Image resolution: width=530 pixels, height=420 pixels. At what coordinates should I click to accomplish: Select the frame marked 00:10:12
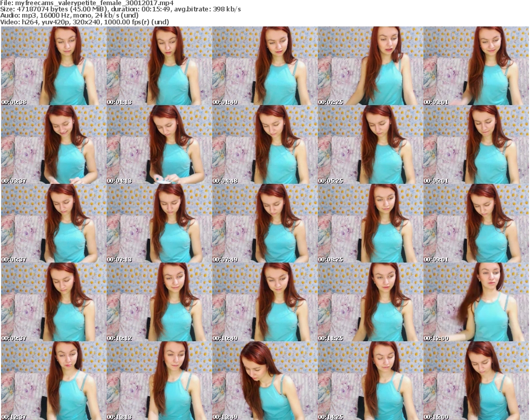tap(159, 302)
